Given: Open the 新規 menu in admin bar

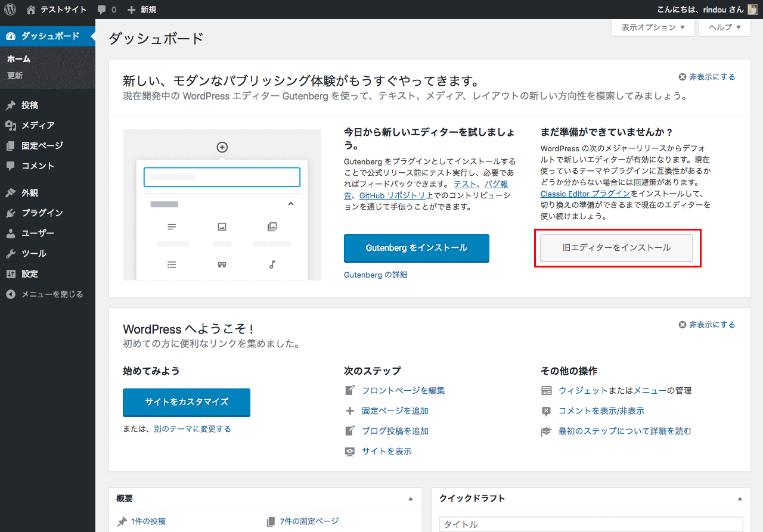Looking at the screenshot, I should pos(142,10).
